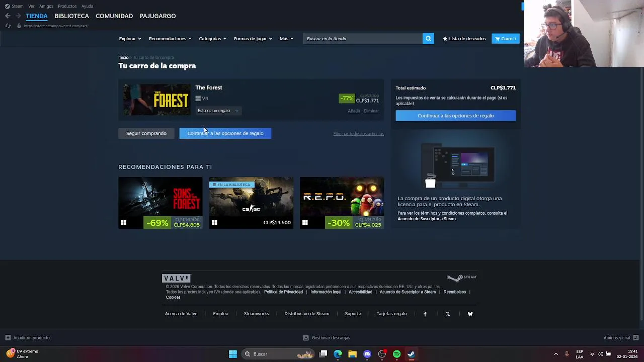The width and height of the screenshot is (644, 362).
Task: Switch to the BIBLIOTECA tab
Action: click(71, 16)
